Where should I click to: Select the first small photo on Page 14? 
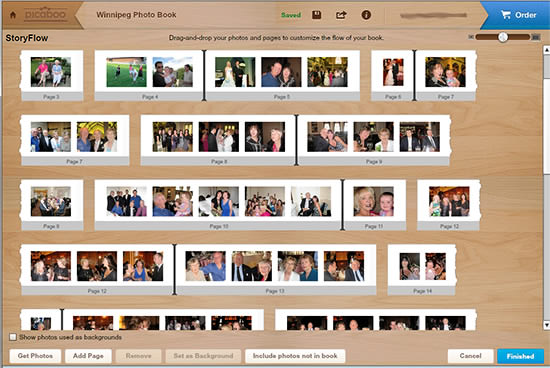pos(410,266)
